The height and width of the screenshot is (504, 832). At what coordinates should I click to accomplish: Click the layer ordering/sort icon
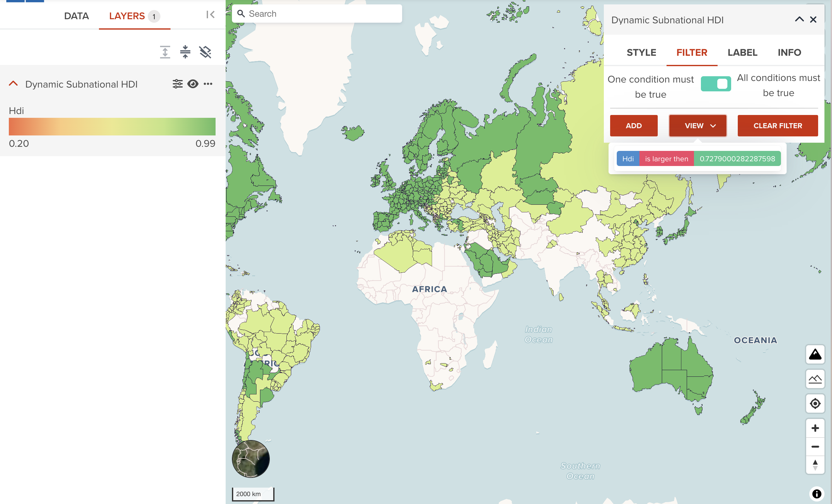pos(165,52)
